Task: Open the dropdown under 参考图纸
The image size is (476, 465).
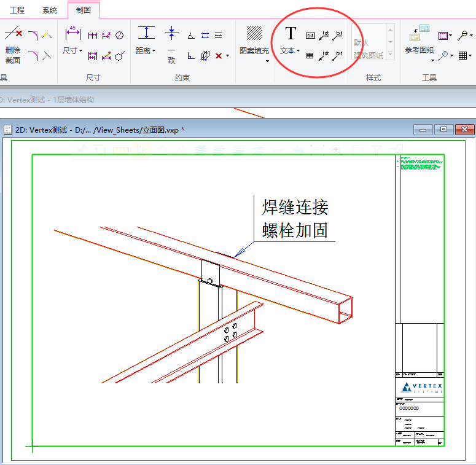Action: click(x=432, y=60)
